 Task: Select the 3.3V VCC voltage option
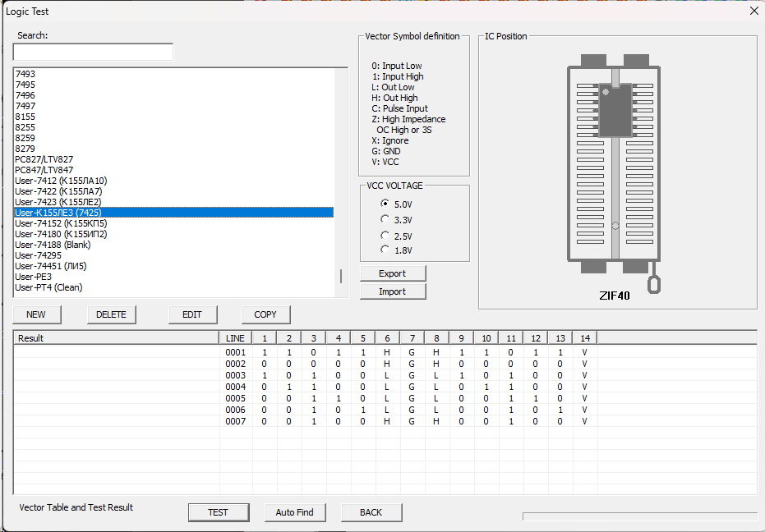pyautogui.click(x=385, y=219)
